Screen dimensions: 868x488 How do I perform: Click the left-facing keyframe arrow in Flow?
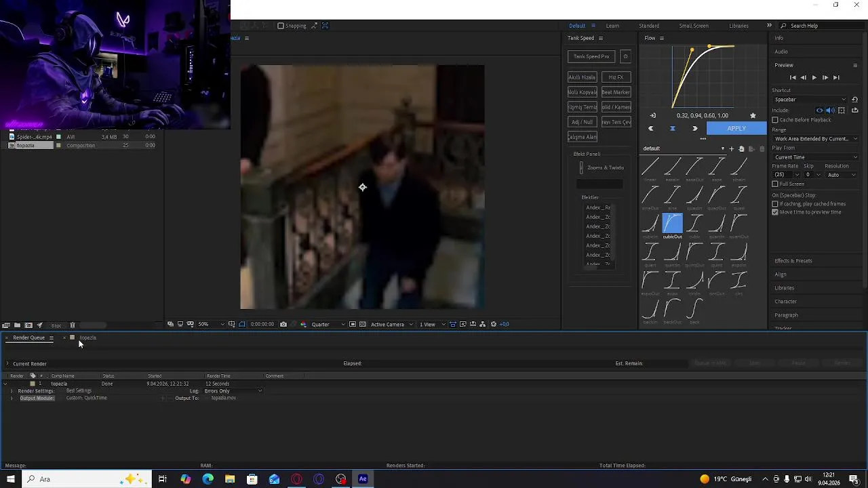[x=651, y=128]
